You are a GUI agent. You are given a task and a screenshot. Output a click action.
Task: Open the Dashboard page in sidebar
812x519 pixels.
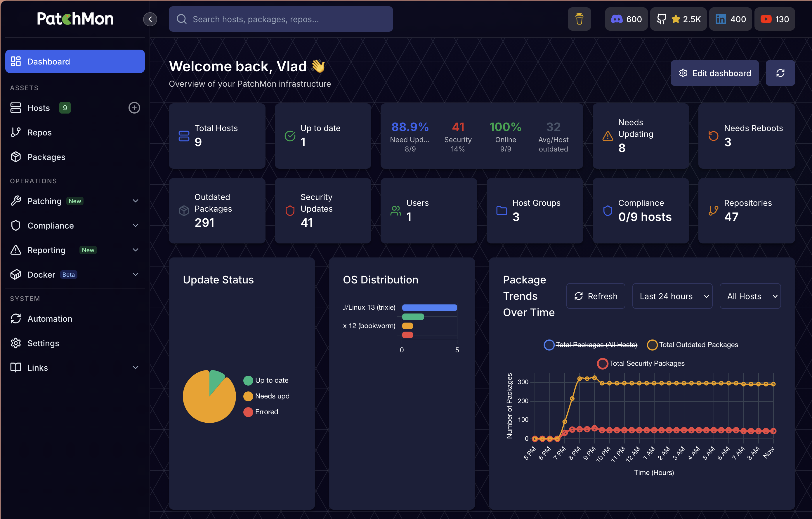75,61
